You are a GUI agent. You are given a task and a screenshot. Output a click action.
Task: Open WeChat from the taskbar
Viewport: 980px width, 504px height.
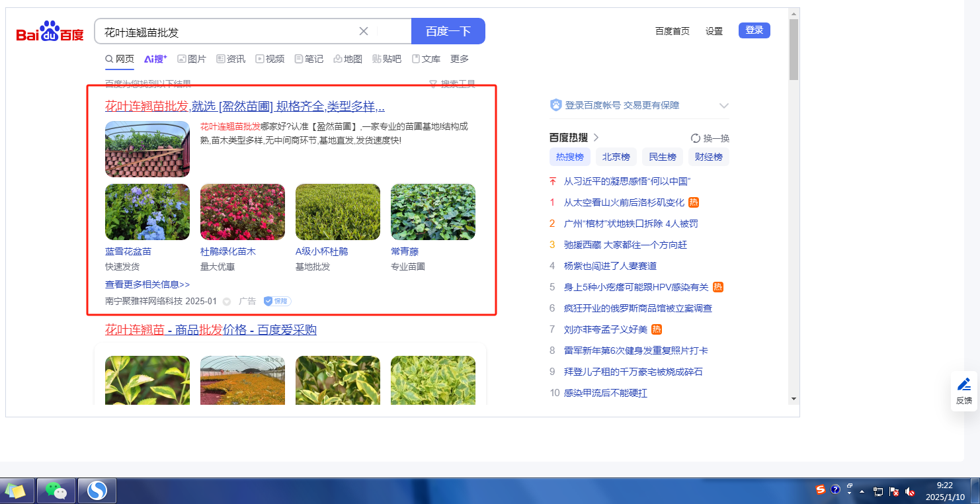pyautogui.click(x=56, y=491)
